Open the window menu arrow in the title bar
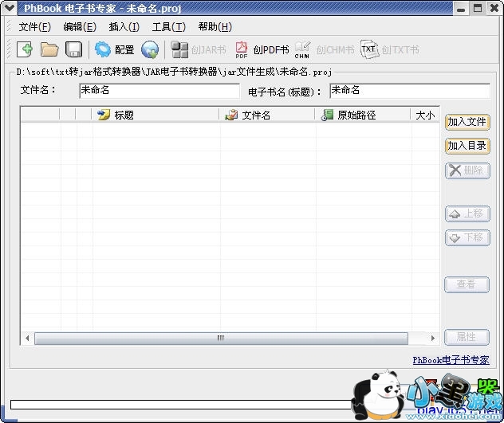This screenshot has width=504, height=423. coord(9,7)
